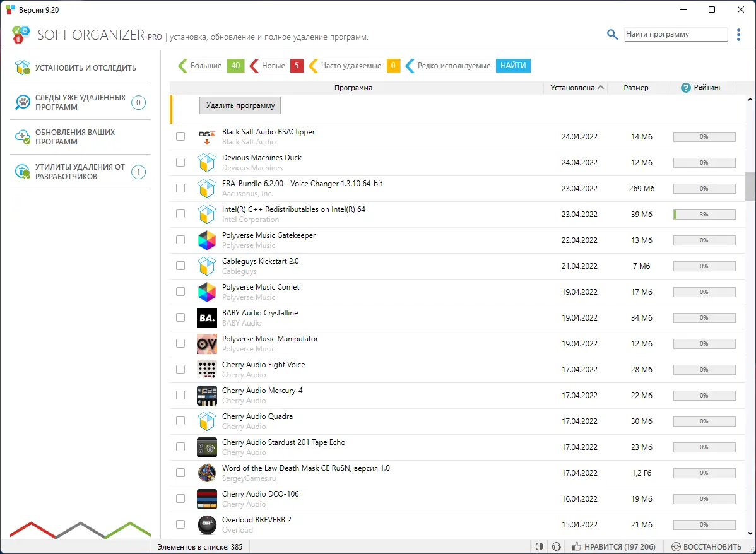
Task: Open Developer uninstall utilities section
Action: (x=81, y=172)
